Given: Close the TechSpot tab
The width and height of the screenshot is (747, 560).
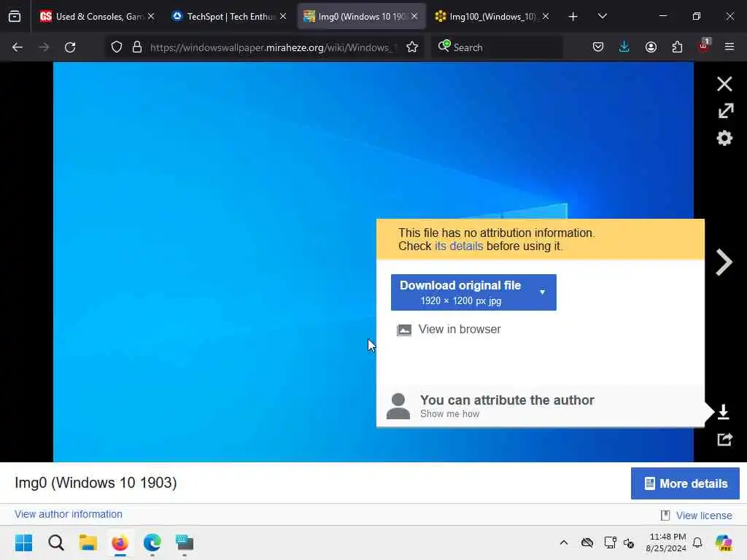Looking at the screenshot, I should pos(283,16).
